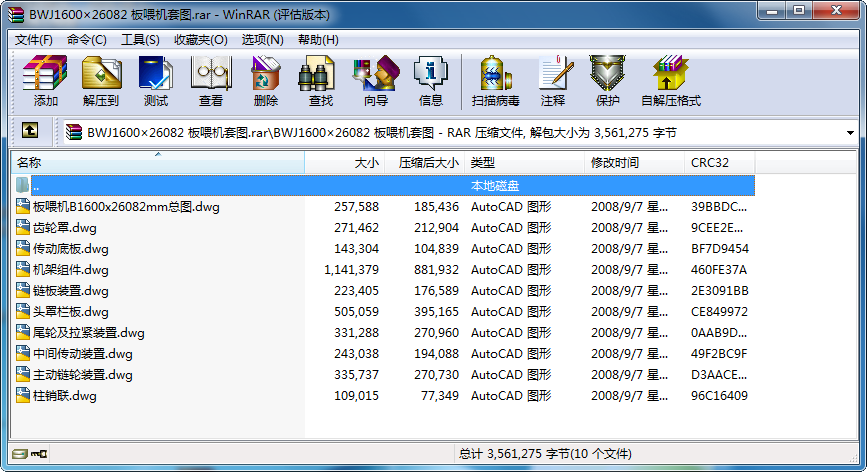Run 扫描病毒 (Virus Scan) tool
The width and height of the screenshot is (867, 472).
495,81
